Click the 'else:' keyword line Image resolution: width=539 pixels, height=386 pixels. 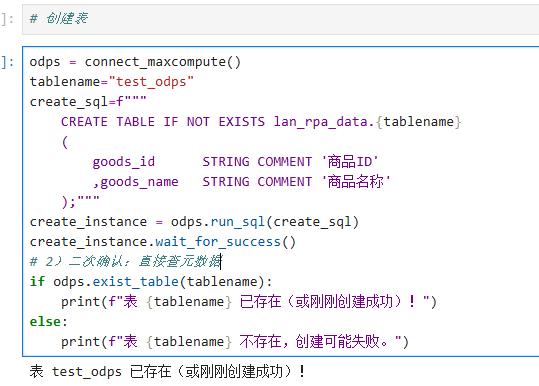48,322
